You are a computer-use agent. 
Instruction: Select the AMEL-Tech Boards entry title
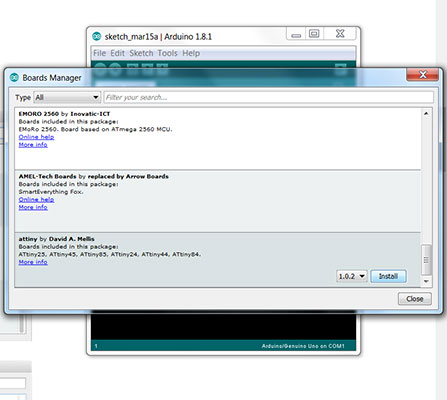(94, 176)
